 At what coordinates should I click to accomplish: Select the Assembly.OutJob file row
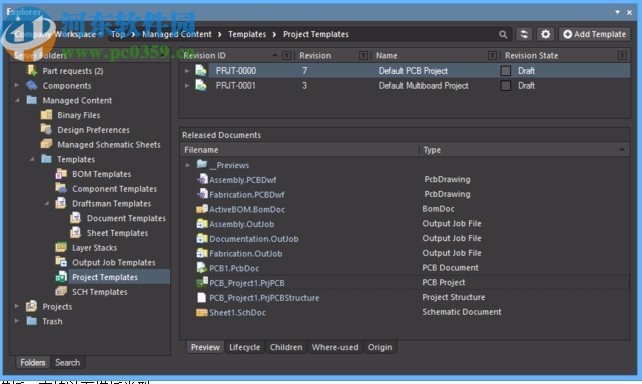click(405, 224)
